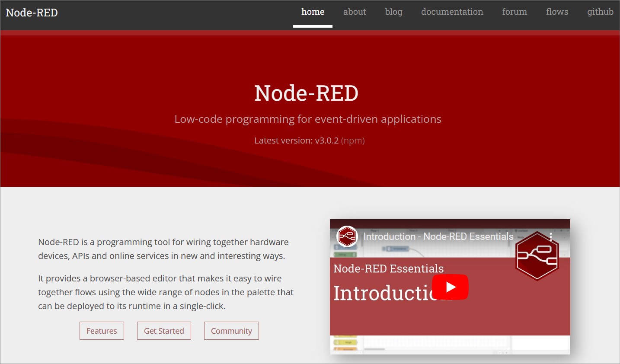Screen dimensions: 620x364
Task: Click the video title Introduction - Node-RED Essentials
Action: 438,236
